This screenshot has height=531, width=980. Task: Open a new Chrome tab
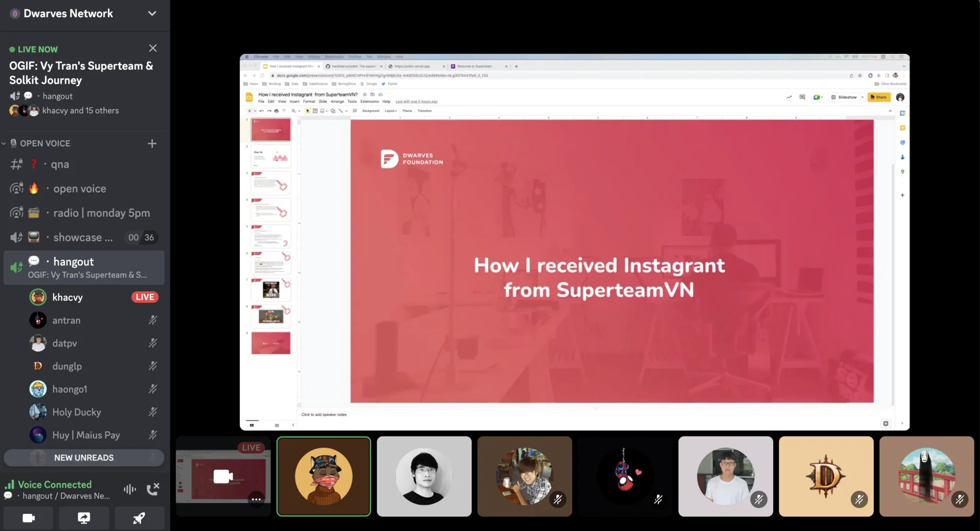516,66
